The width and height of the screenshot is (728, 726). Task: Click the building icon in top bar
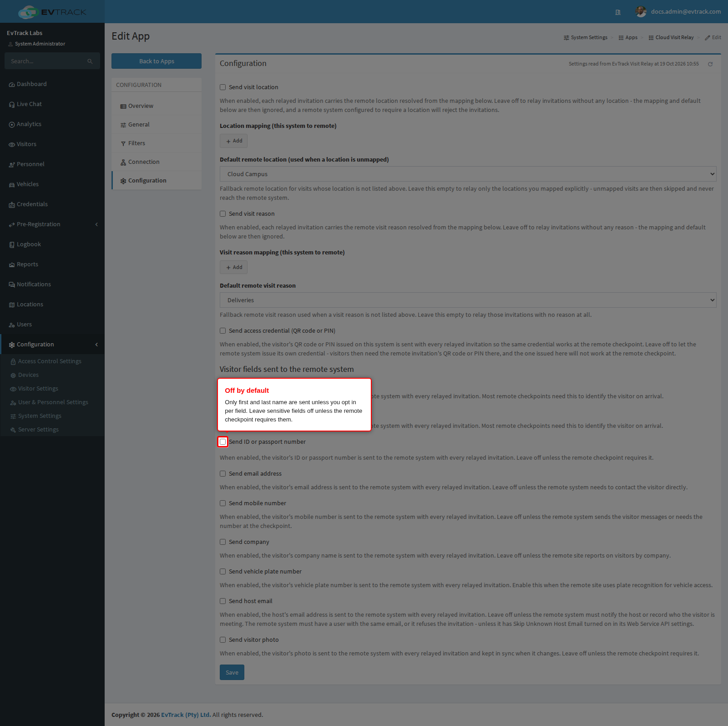point(618,12)
